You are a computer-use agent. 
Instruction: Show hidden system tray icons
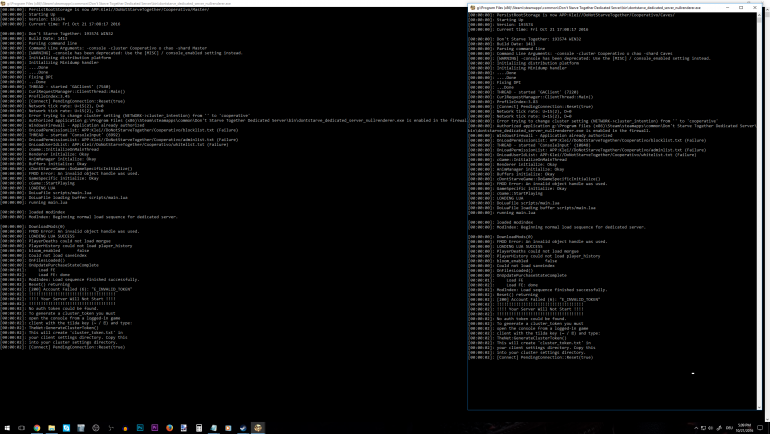coord(696,428)
